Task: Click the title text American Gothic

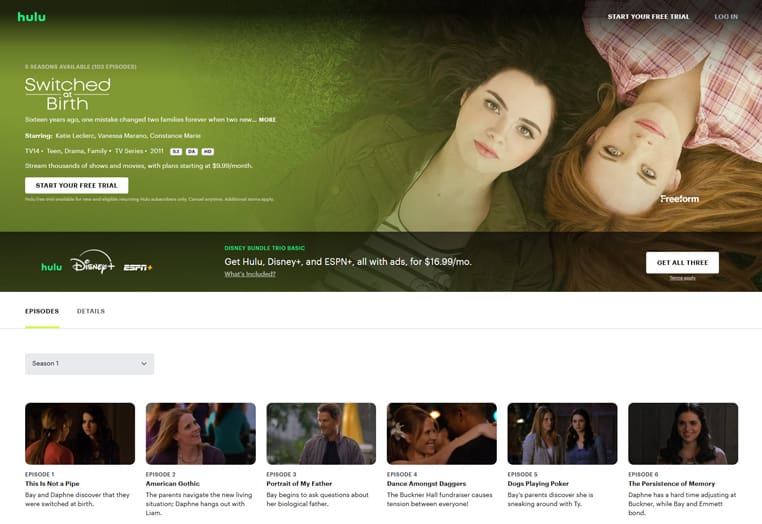Action: coord(173,484)
